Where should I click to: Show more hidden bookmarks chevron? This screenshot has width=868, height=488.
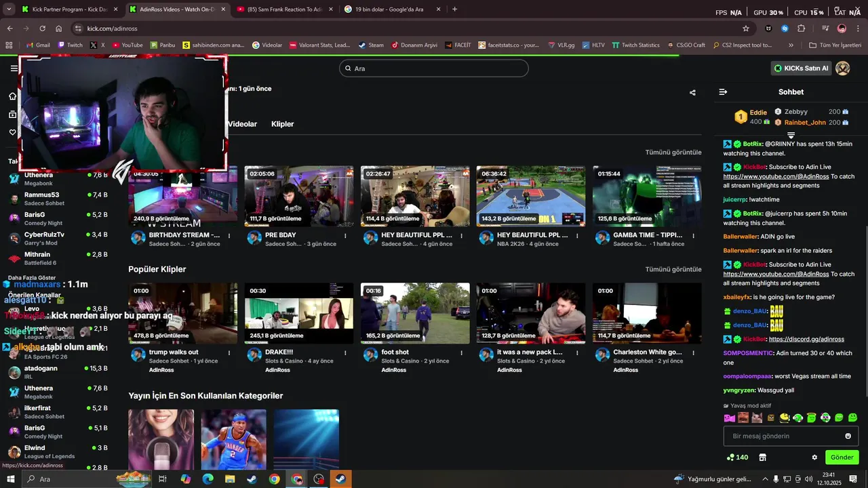(791, 45)
